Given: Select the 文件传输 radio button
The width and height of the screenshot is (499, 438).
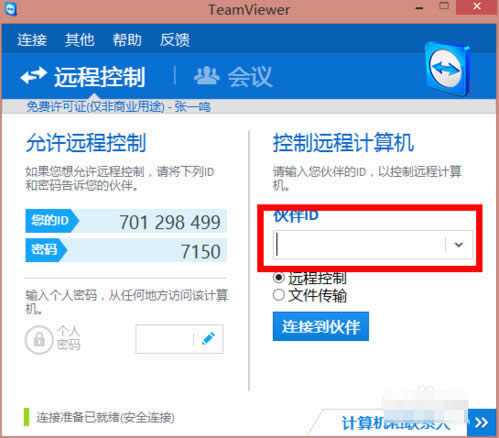Looking at the screenshot, I should coord(278,295).
